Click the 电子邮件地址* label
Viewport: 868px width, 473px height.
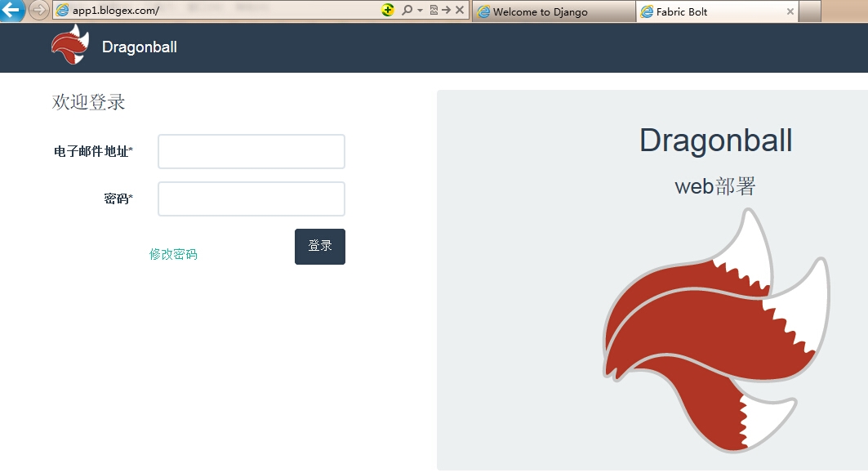94,151
